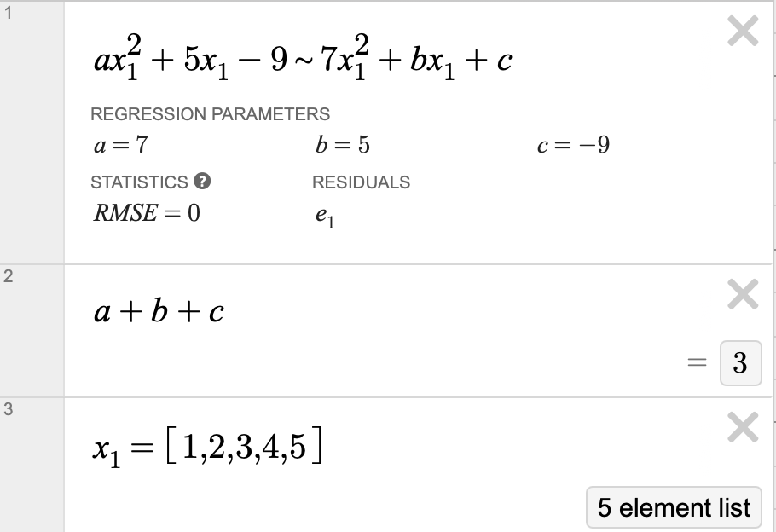Screen dimensions: 776x532
Task: Click the c = −9 regression parameter
Action: pyautogui.click(x=573, y=145)
